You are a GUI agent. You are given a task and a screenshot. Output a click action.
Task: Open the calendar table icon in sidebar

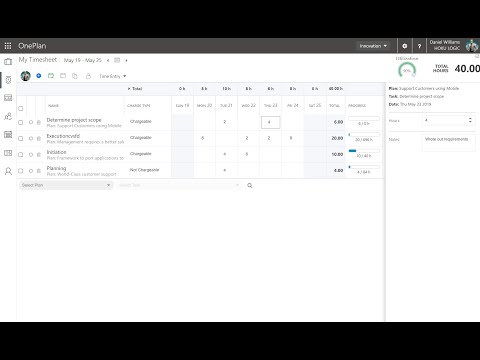click(8, 134)
